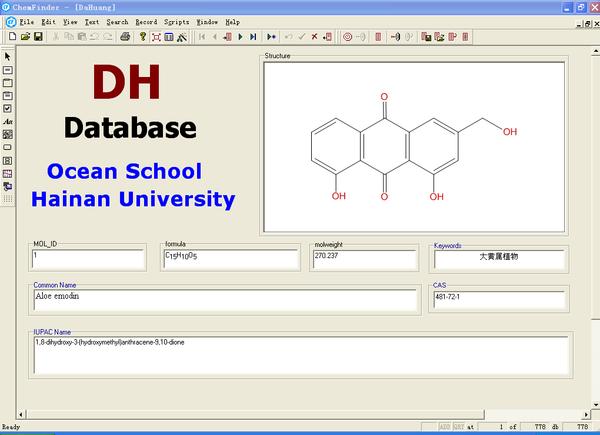The width and height of the screenshot is (600, 435).
Task: Click the Keywords field
Action: point(499,259)
